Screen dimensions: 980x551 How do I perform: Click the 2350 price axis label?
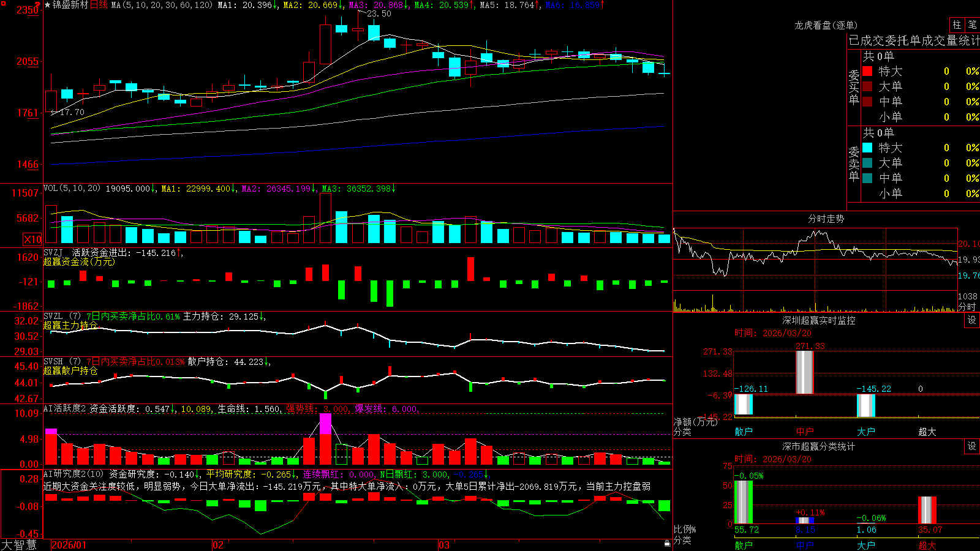coord(28,10)
